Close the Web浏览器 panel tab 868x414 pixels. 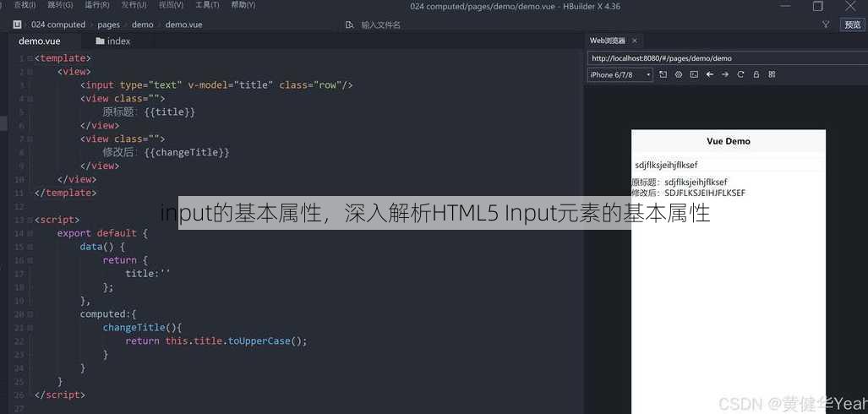tap(635, 41)
